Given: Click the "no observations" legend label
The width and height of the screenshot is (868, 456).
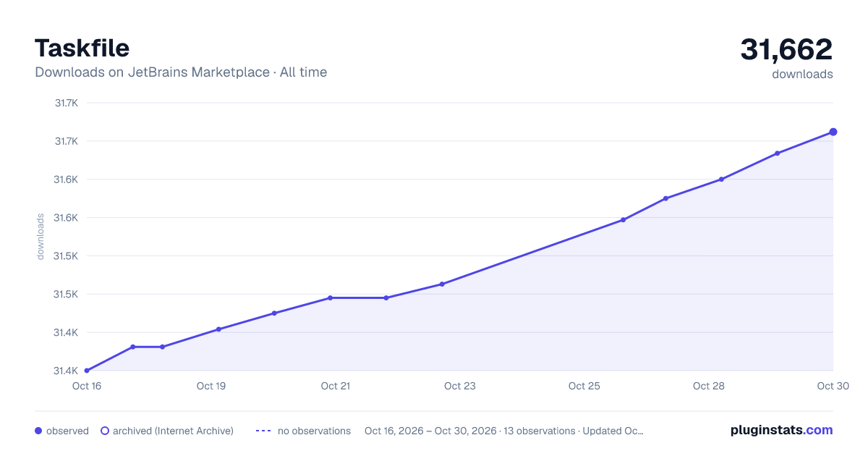Looking at the screenshot, I should point(314,431).
